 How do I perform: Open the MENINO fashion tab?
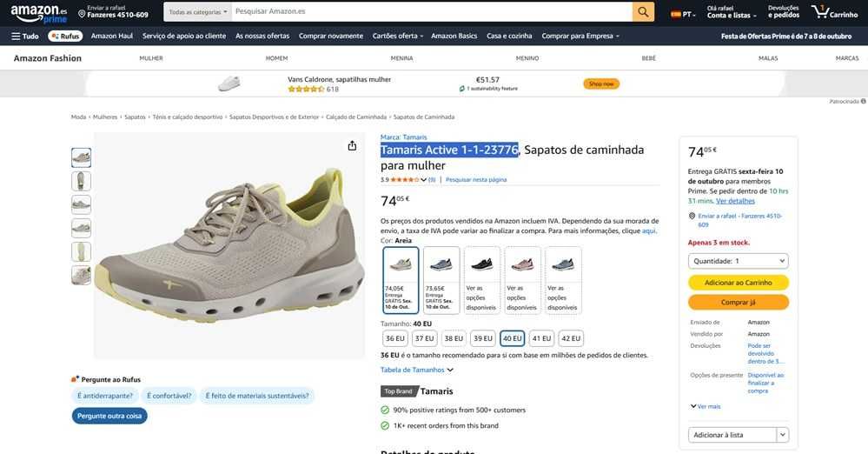pyautogui.click(x=527, y=58)
